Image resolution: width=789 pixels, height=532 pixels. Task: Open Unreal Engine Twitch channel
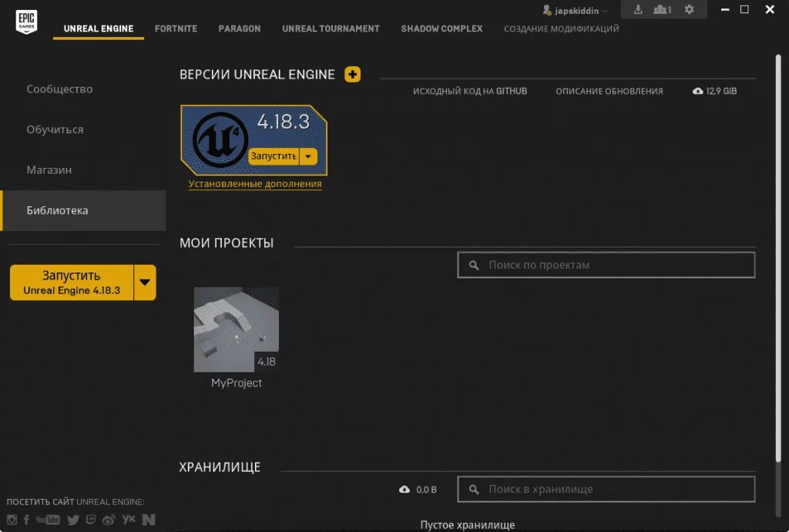(91, 520)
